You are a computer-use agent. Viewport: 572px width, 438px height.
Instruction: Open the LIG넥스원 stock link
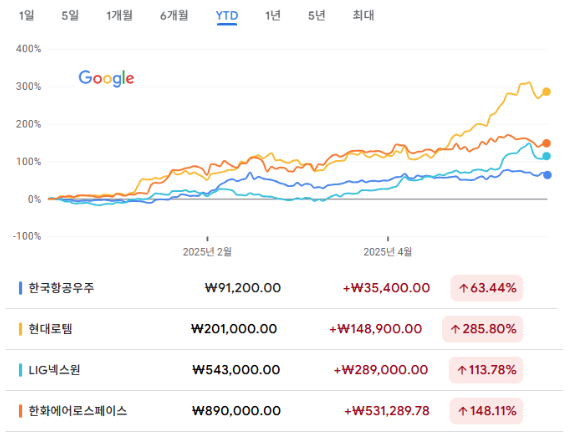pyautogui.click(x=54, y=370)
